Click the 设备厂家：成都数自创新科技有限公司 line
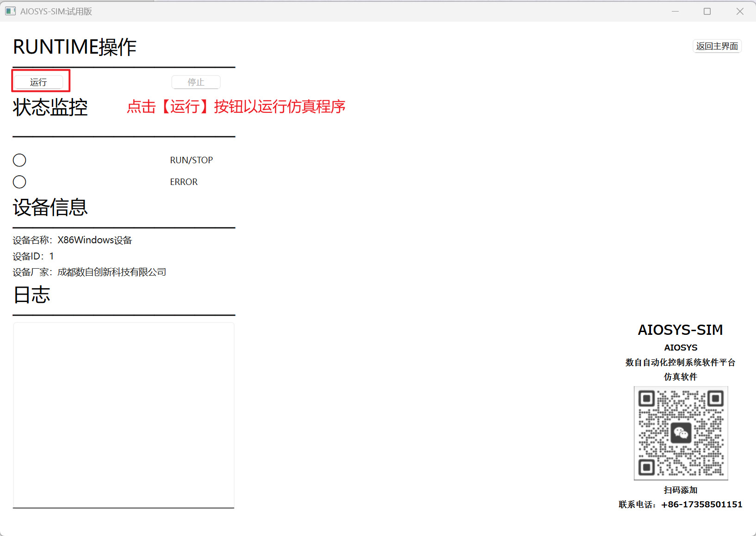Screen dimensions: 756x536 [89, 272]
